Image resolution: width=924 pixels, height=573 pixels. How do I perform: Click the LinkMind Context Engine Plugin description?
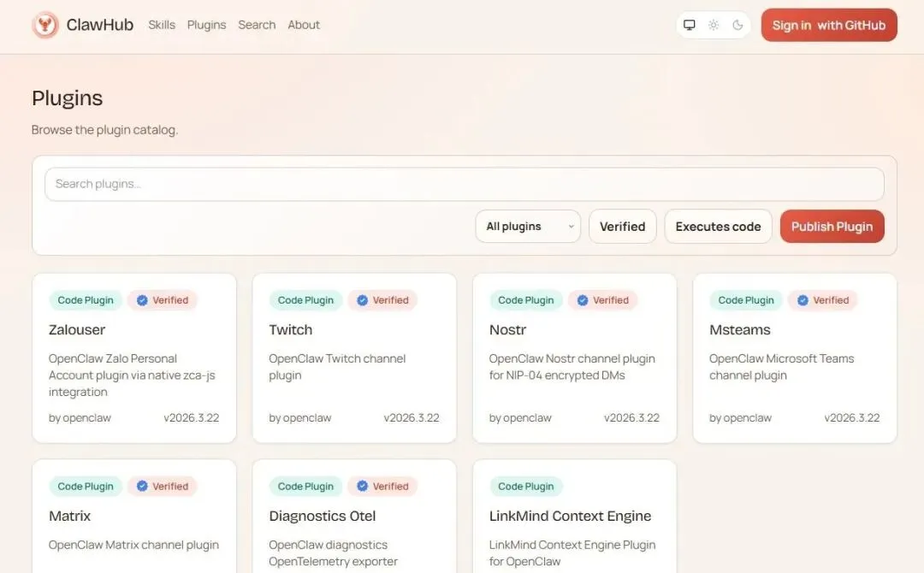pyautogui.click(x=572, y=553)
